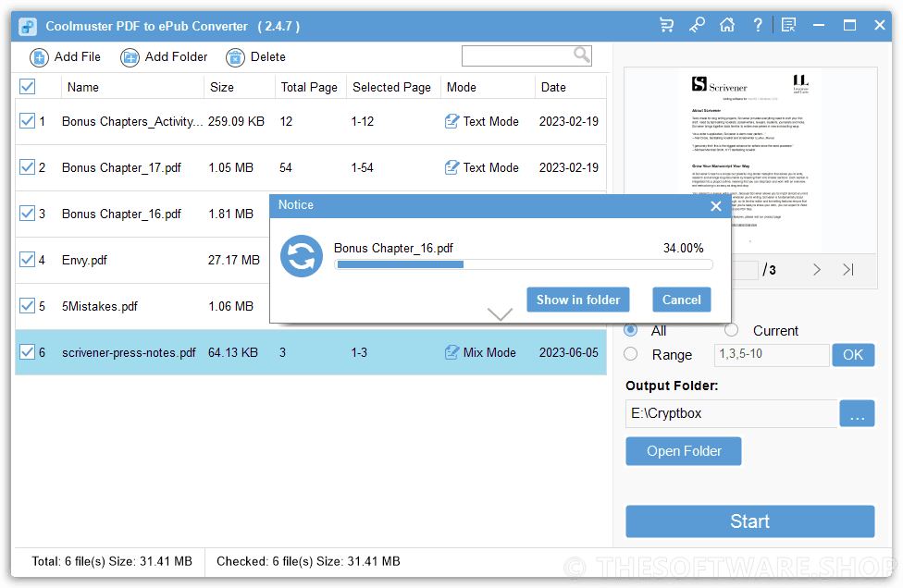Viewport: 903px width, 588px height.
Task: Click the Coolmuster app logo icon
Action: coord(28,27)
